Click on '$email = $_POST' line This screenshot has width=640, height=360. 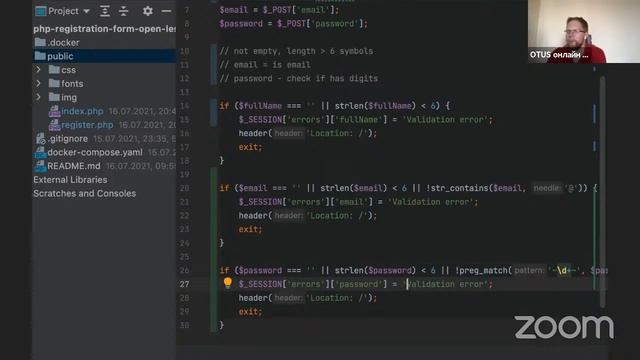[279, 10]
